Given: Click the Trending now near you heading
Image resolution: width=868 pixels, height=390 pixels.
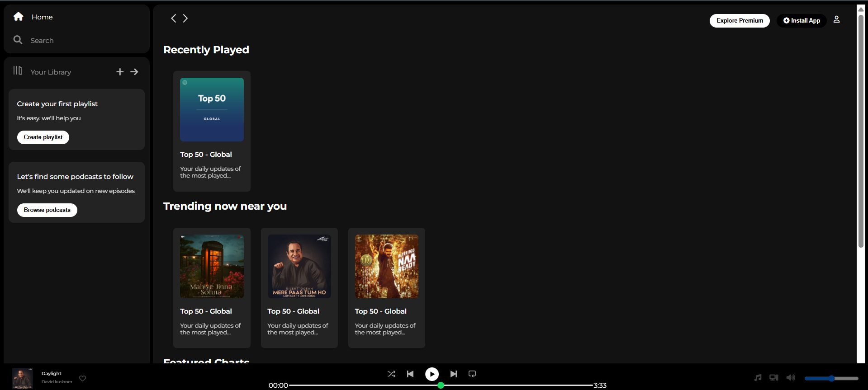Looking at the screenshot, I should 225,206.
